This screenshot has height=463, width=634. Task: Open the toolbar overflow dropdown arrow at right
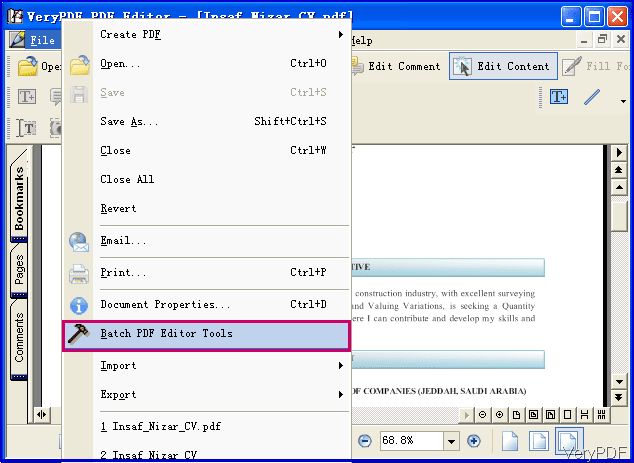[623, 101]
